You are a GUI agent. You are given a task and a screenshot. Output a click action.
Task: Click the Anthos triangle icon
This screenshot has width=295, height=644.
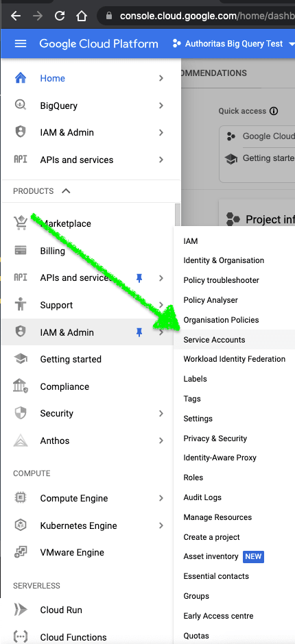(20, 441)
